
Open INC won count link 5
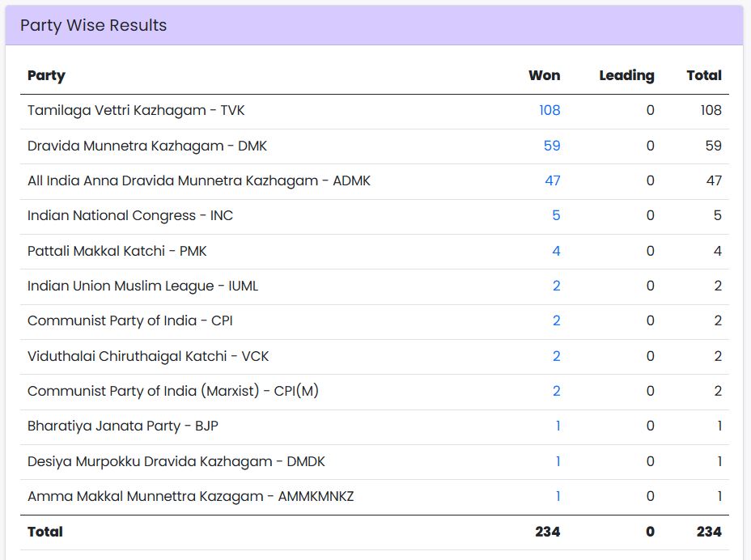(x=556, y=215)
